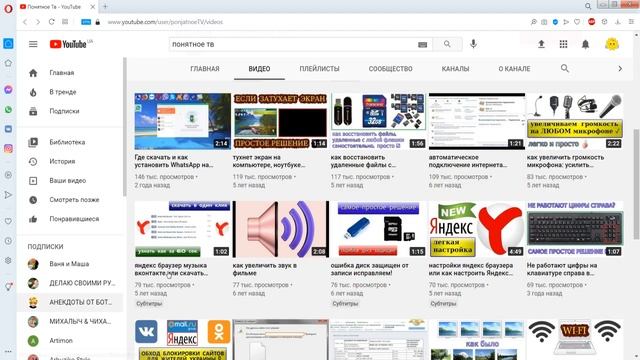Select the Понятное Тв browser tab
640x360 pixels.
(x=57, y=7)
